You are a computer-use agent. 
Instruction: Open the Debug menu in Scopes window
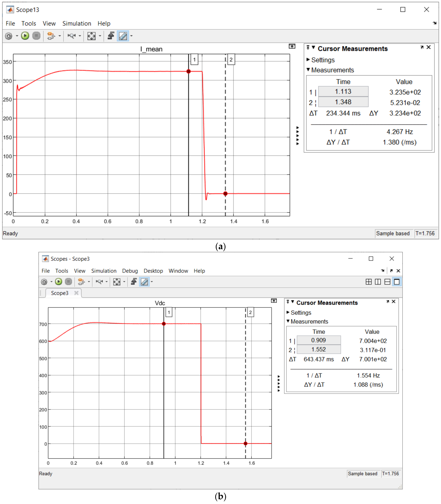130,271
